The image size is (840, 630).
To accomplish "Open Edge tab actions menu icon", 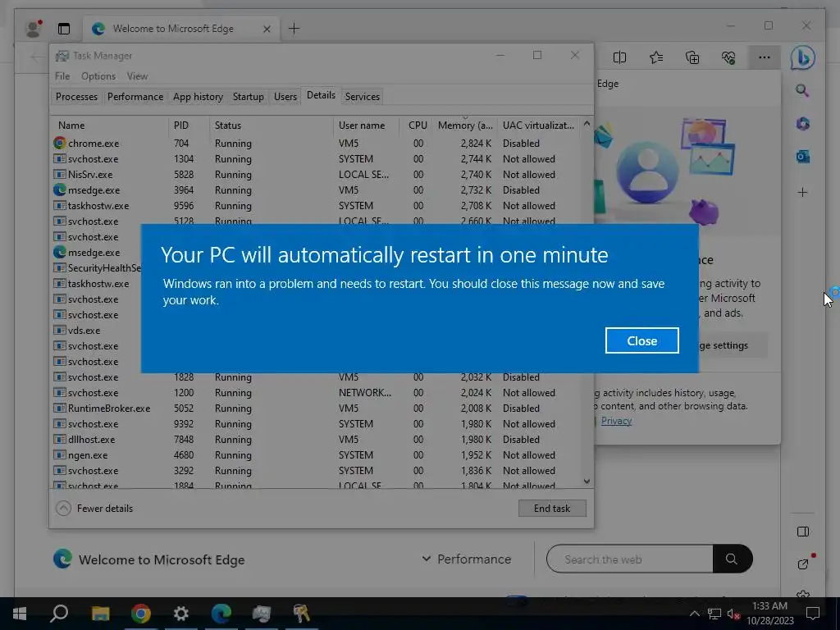I will [64, 29].
